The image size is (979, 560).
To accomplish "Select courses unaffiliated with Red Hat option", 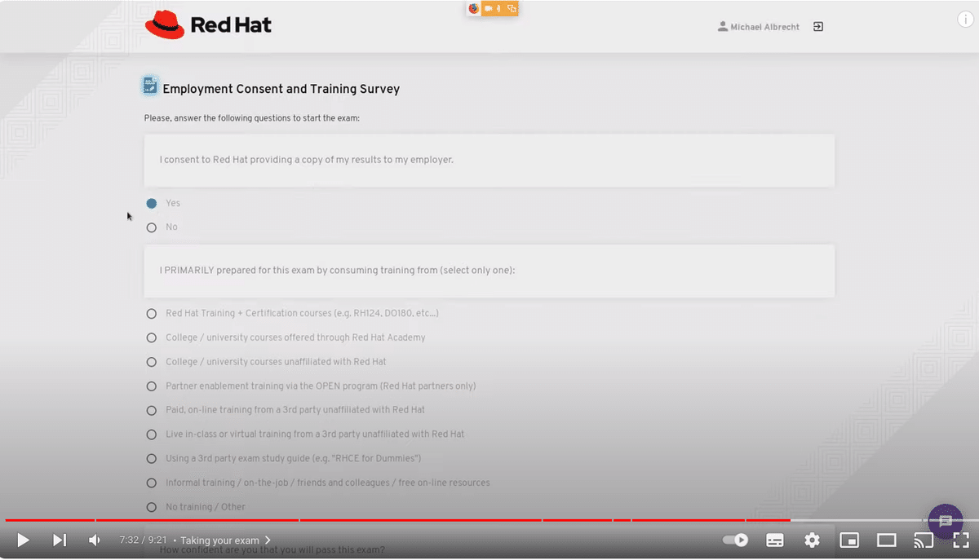I will point(151,362).
